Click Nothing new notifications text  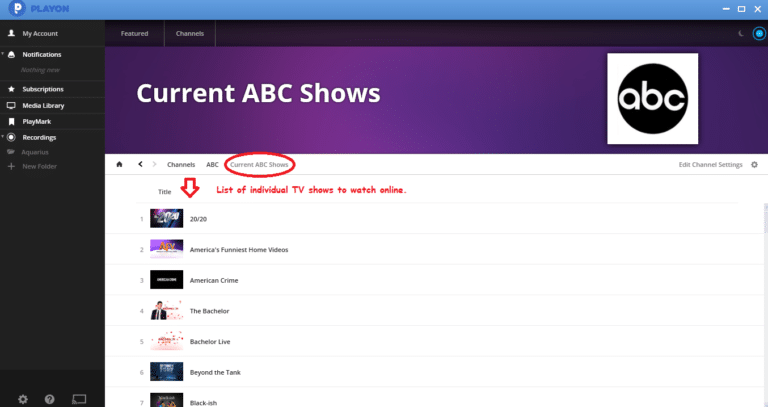(x=40, y=70)
